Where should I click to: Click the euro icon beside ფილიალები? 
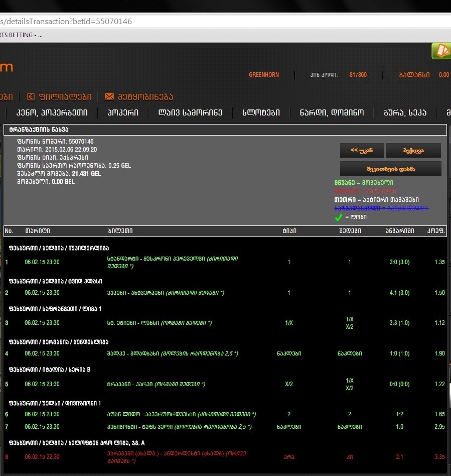click(31, 97)
